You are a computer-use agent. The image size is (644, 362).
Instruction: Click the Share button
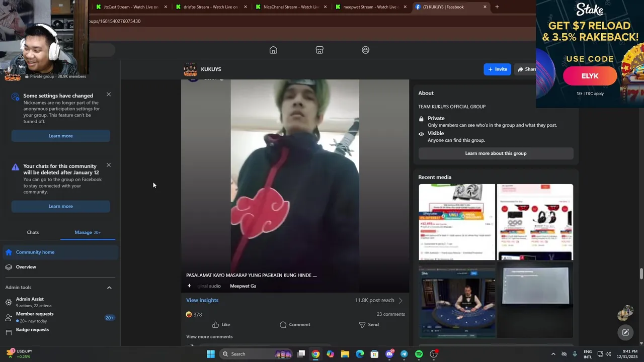coord(526,69)
